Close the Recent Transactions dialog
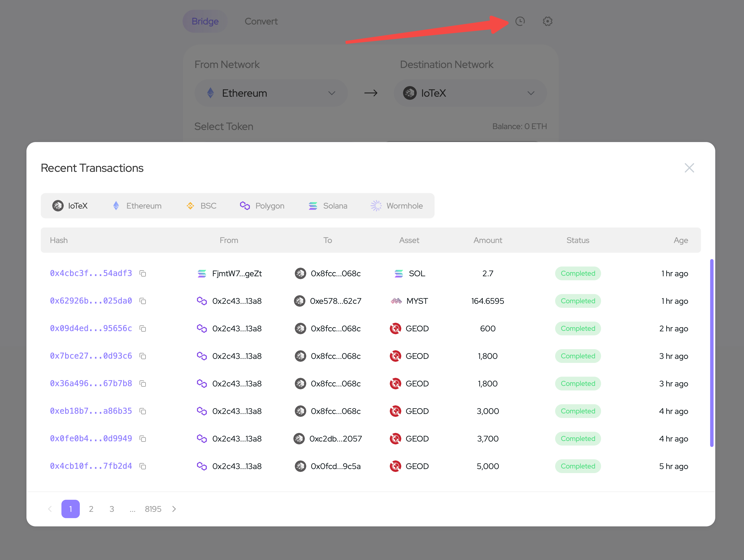Image resolution: width=744 pixels, height=560 pixels. pos(689,168)
